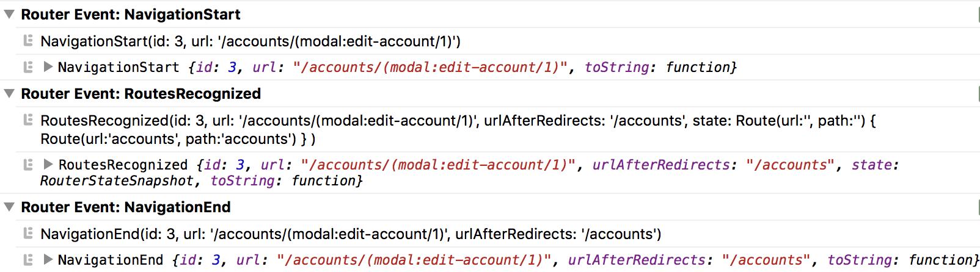
Task: Collapse the Router Event: NavigationStart group
Action: click(x=9, y=14)
